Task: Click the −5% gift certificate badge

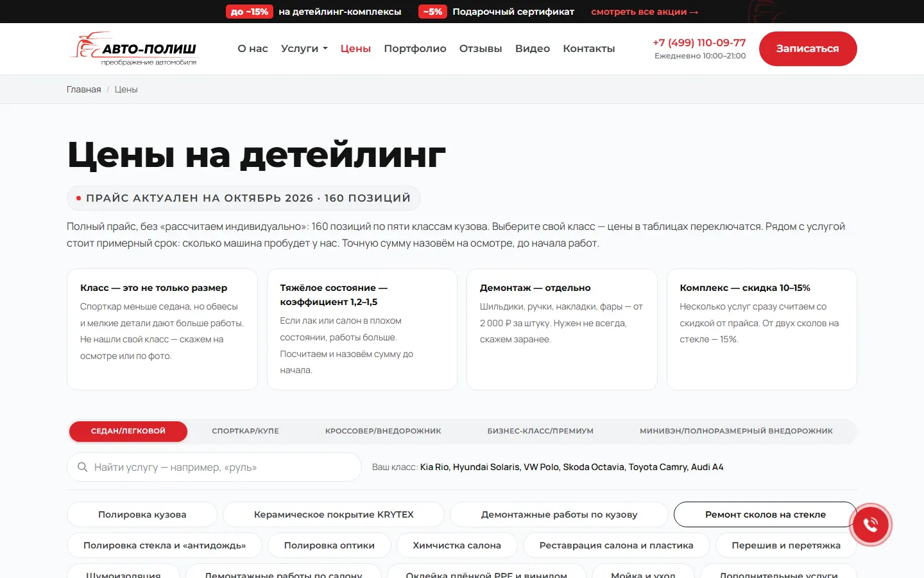Action: (432, 12)
